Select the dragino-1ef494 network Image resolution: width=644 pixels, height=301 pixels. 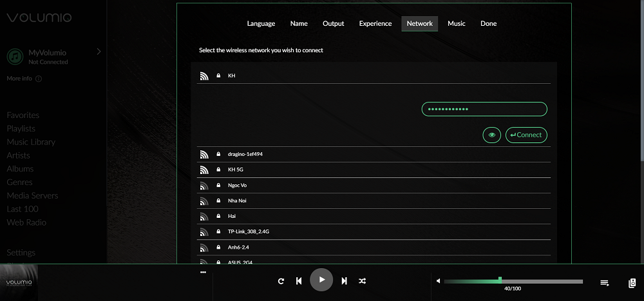(x=374, y=154)
